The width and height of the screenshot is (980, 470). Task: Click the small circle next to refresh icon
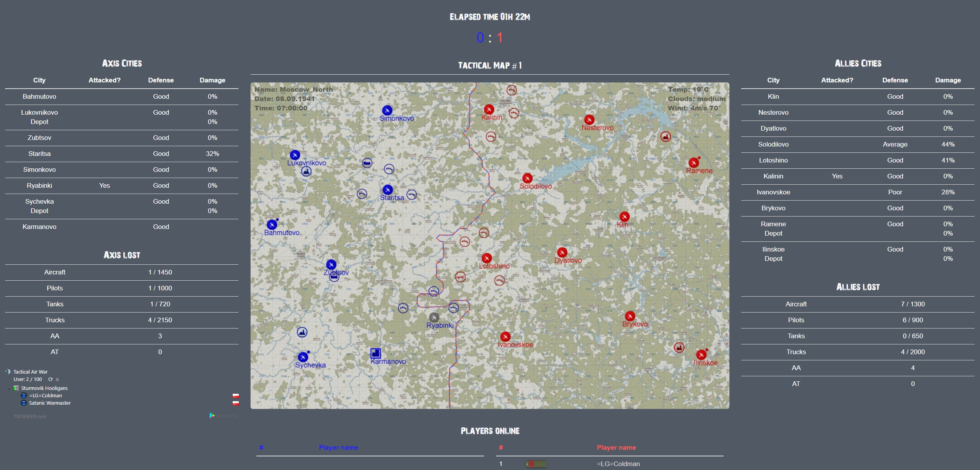click(58, 379)
